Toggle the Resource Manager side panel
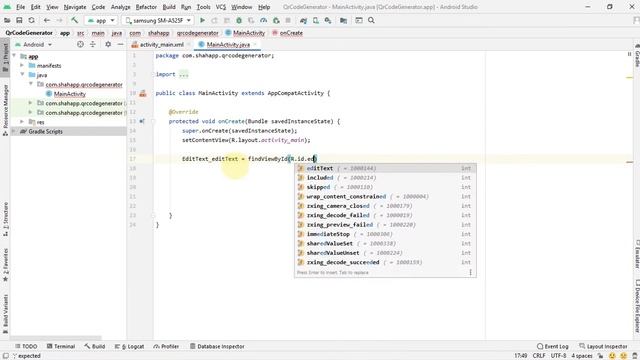The width and height of the screenshot is (640, 360). (5, 110)
